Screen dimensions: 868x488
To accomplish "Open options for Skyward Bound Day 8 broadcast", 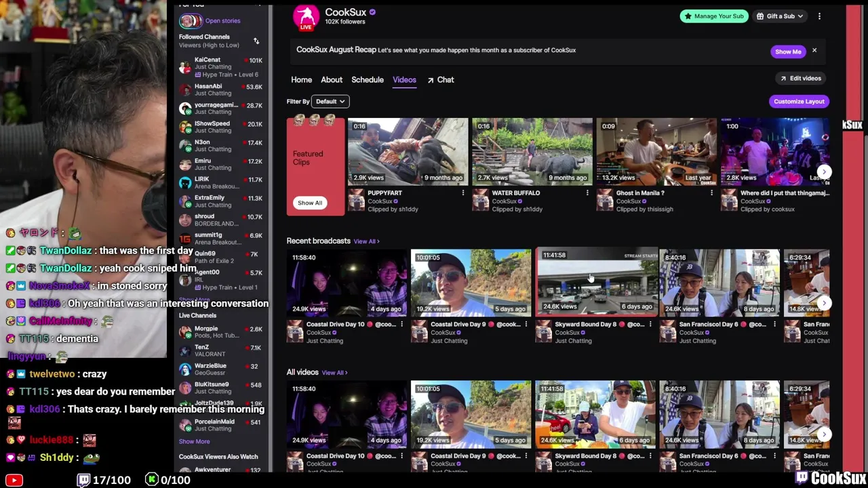I will point(650,325).
